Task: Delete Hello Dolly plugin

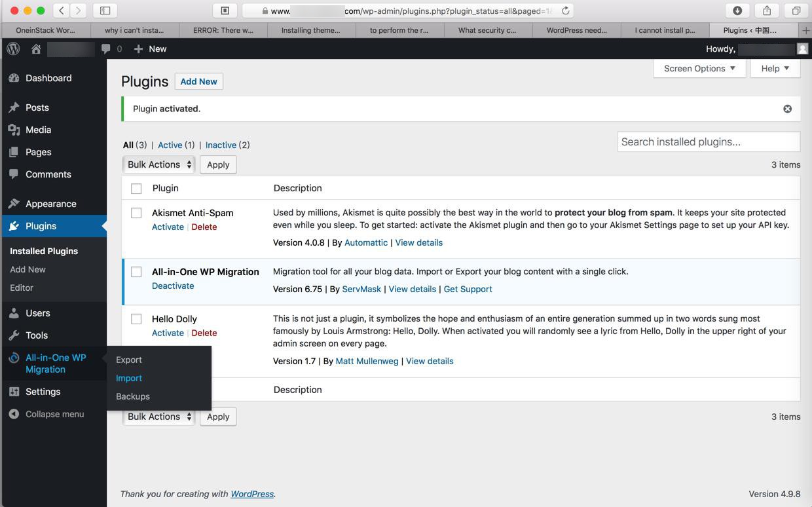Action: (x=204, y=333)
